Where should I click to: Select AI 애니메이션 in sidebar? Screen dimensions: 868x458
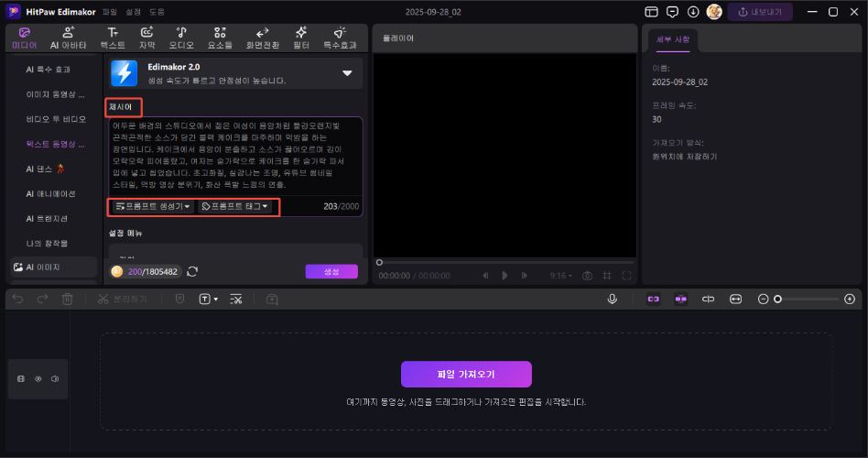coord(50,194)
